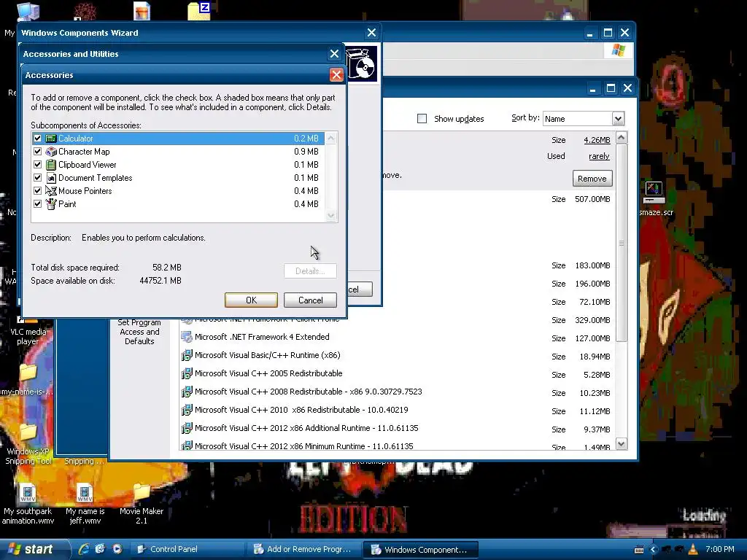The image size is (747, 560).
Task: Click the second quick launch browser icon
Action: coord(100,549)
